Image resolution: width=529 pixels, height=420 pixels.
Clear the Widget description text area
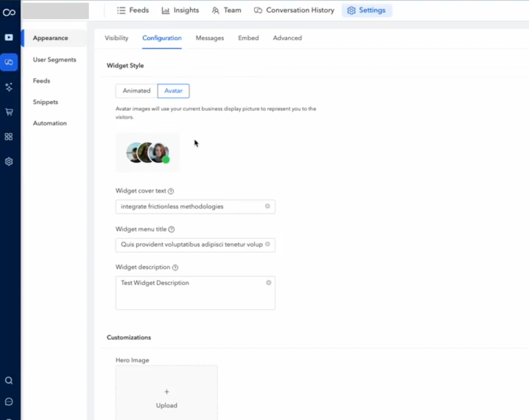coord(268,283)
